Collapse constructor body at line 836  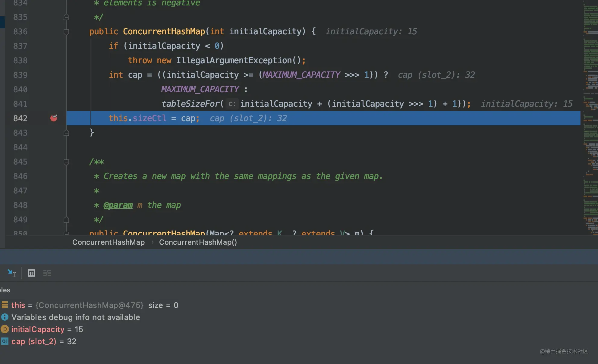point(66,32)
